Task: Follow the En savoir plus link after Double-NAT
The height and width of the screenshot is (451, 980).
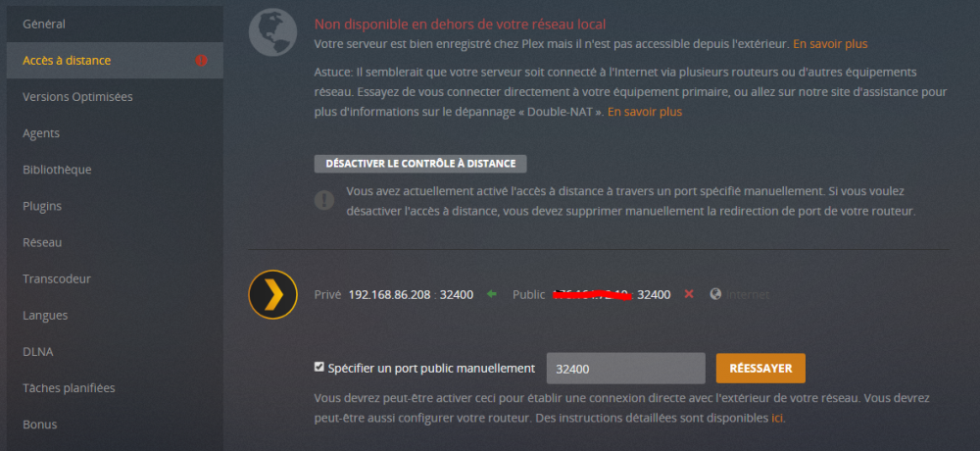Action: tap(645, 112)
